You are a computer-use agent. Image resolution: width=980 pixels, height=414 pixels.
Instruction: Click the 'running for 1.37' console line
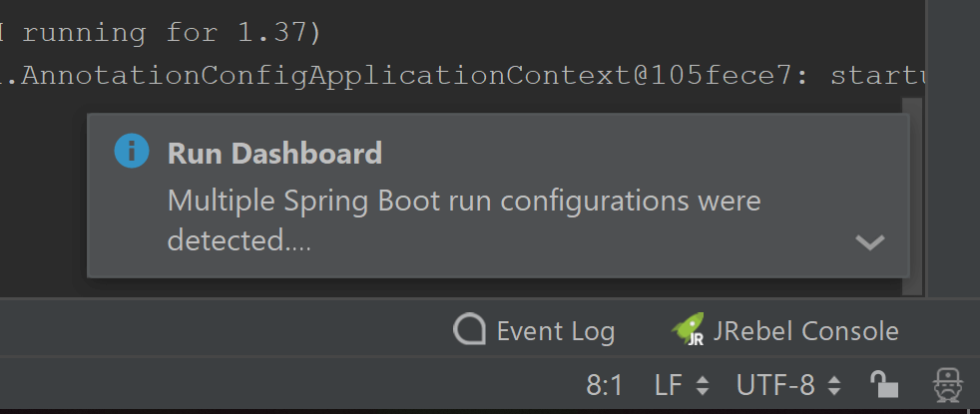170,32
